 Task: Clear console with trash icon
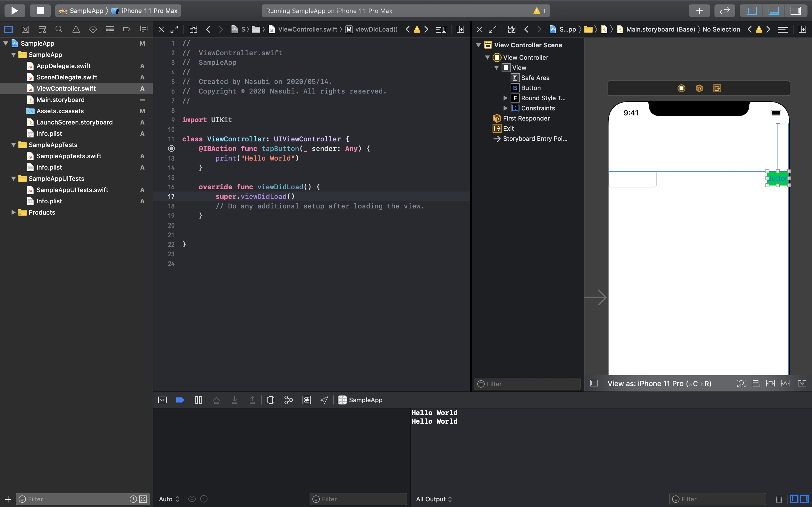pos(779,499)
